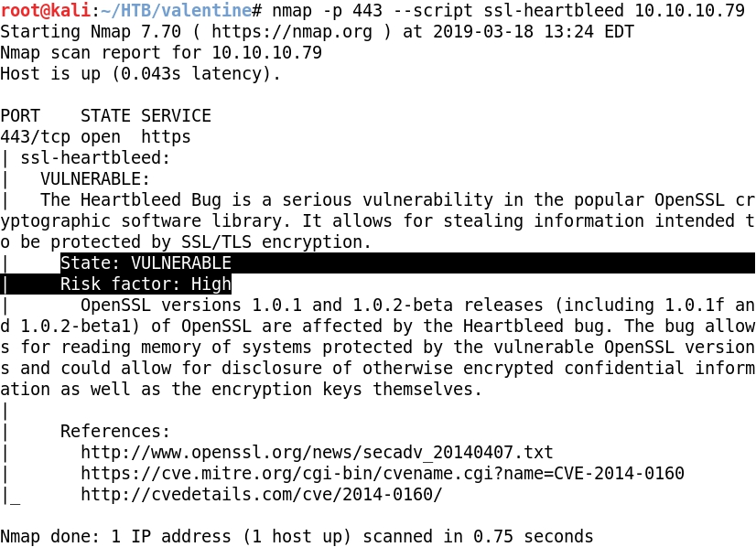Screen dimensions: 756x547
Task: Click the root@kali prompt text
Action: (x=46, y=11)
